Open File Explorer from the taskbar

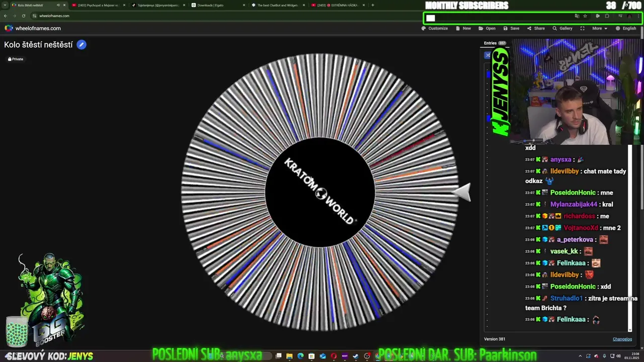[x=290, y=356]
